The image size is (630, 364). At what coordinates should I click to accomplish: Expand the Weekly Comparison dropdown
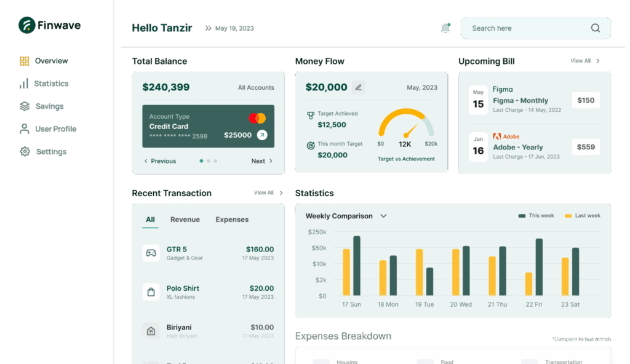click(x=383, y=216)
